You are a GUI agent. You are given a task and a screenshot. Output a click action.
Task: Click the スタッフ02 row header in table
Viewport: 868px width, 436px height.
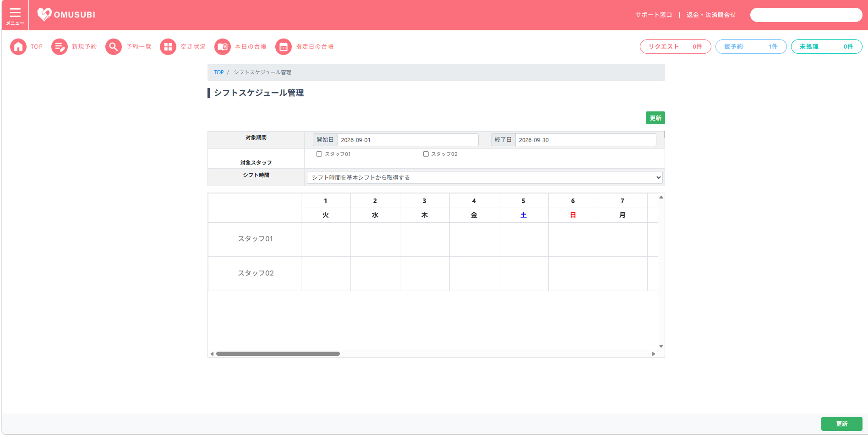(x=255, y=274)
